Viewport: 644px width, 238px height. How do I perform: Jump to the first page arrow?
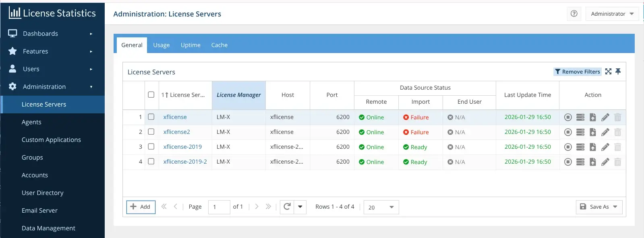[164, 207]
